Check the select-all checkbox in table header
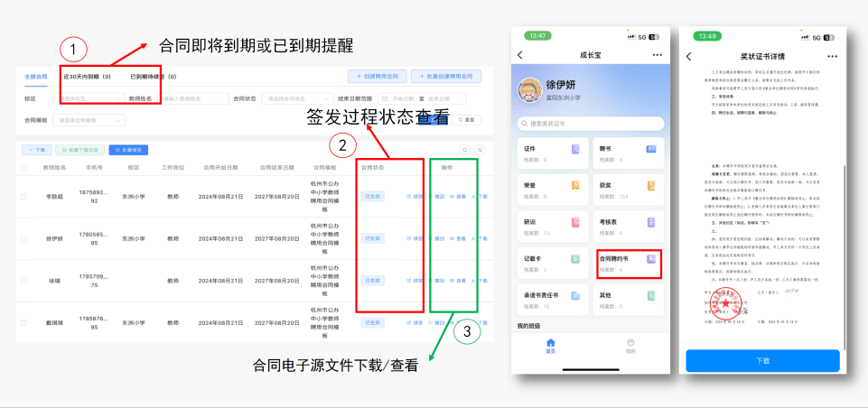This screenshot has height=408, width=868. coord(24,167)
